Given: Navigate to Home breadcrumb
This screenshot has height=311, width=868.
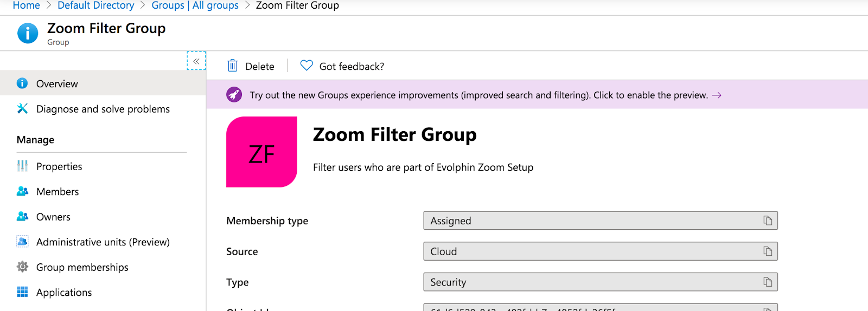Looking at the screenshot, I should click(26, 5).
